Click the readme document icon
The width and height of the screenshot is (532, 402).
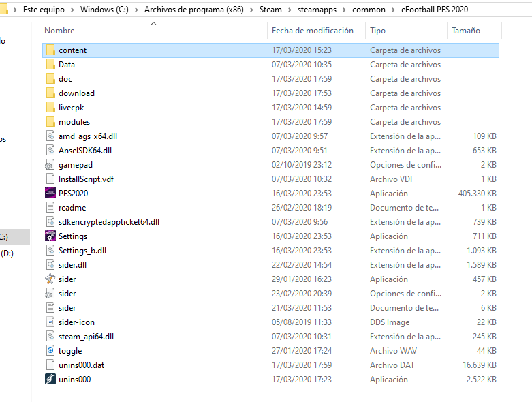(x=50, y=208)
